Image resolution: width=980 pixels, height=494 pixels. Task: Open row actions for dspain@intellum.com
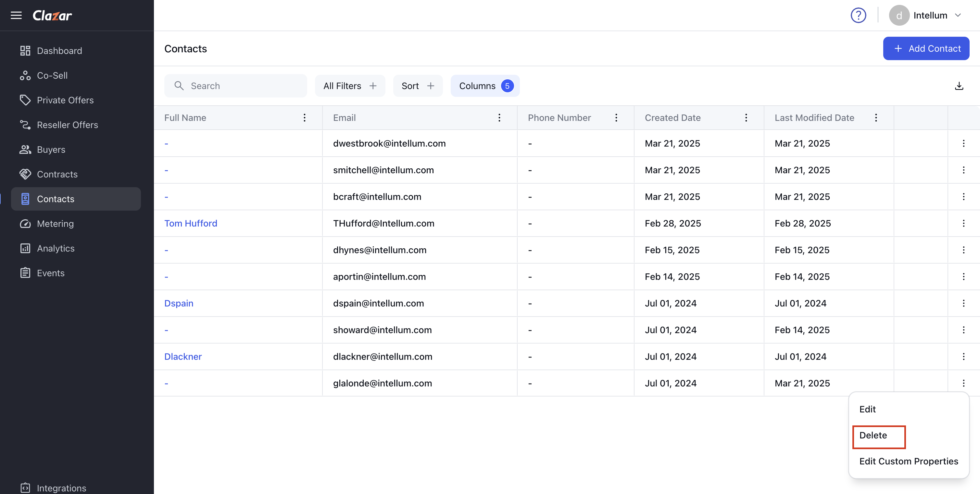(963, 303)
